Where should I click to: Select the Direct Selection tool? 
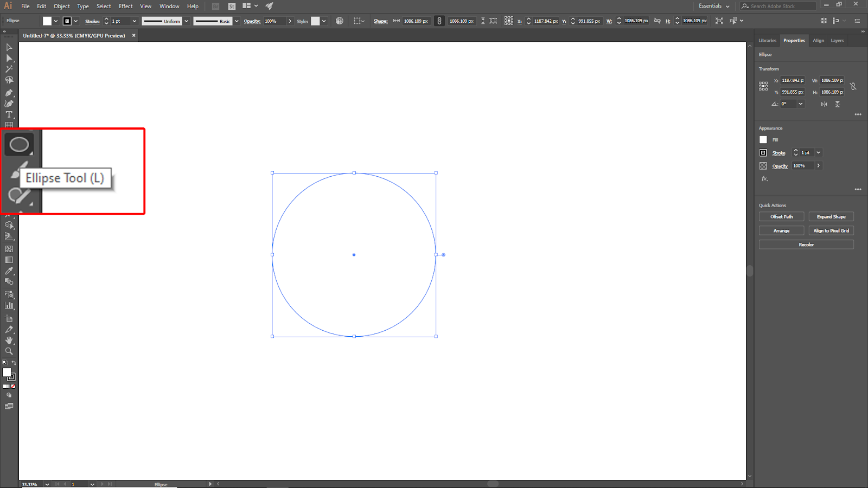(9, 58)
